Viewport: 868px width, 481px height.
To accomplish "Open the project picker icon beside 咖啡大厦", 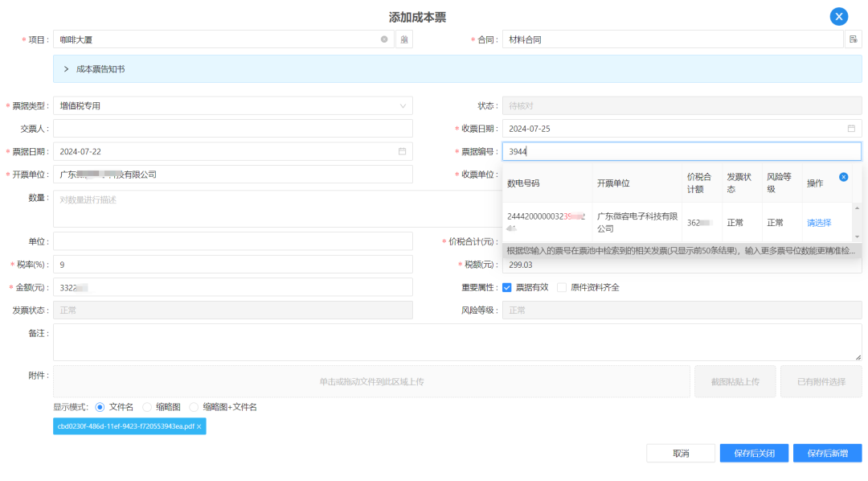I will [403, 39].
